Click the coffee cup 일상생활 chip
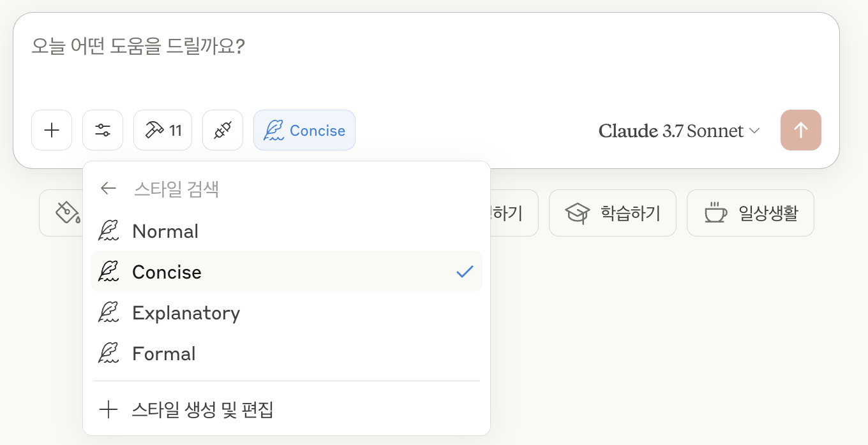868x445 pixels. pyautogui.click(x=715, y=213)
